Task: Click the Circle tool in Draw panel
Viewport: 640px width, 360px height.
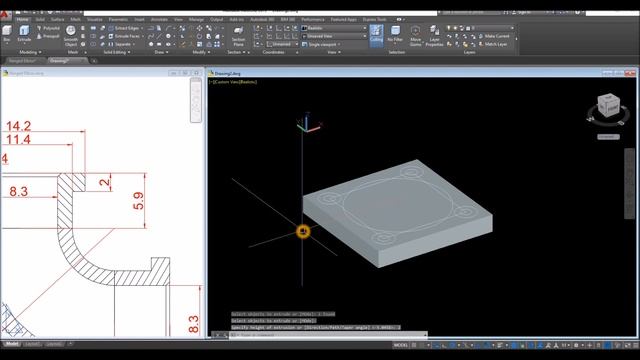Action: click(x=168, y=36)
